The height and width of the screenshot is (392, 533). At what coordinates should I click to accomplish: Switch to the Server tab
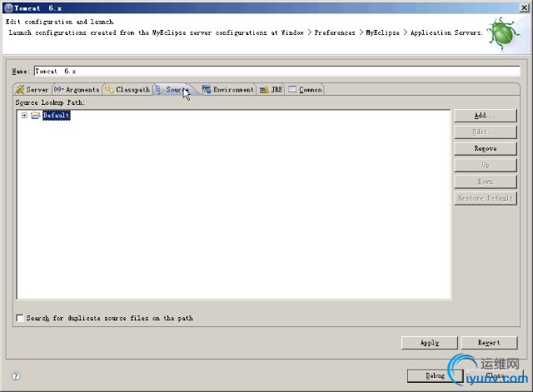point(32,90)
